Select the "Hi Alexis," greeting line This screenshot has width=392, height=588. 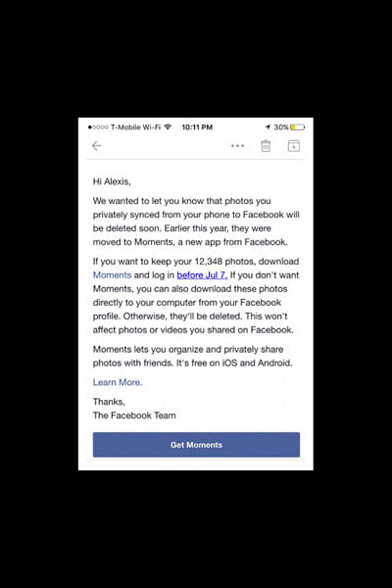(112, 181)
